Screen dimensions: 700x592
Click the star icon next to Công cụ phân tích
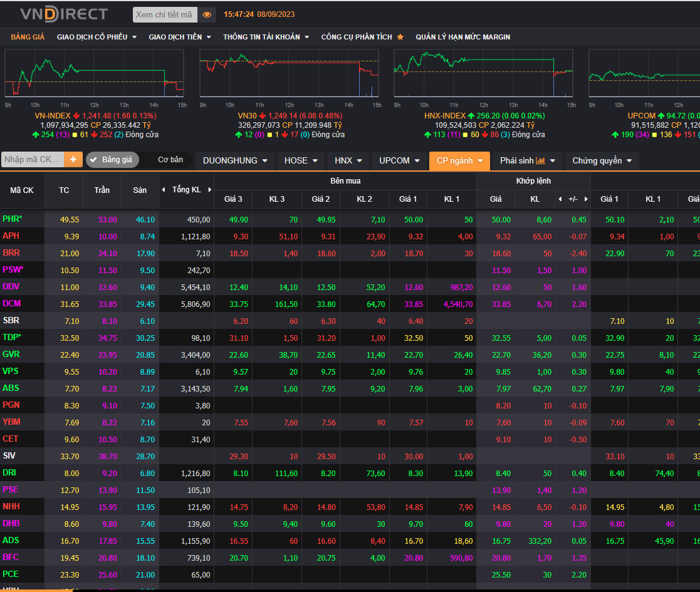pos(400,37)
